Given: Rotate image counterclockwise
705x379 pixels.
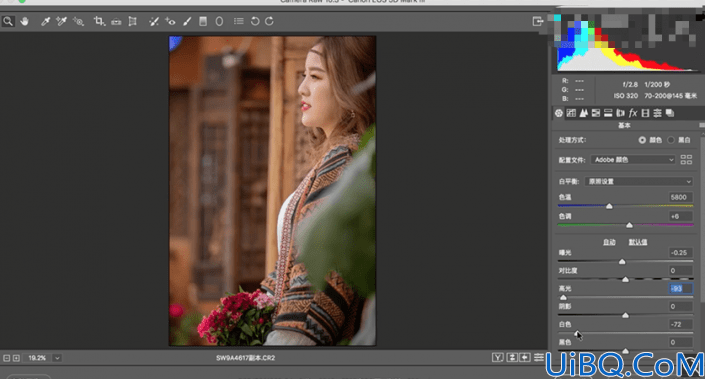Looking at the screenshot, I should pyautogui.click(x=254, y=21).
